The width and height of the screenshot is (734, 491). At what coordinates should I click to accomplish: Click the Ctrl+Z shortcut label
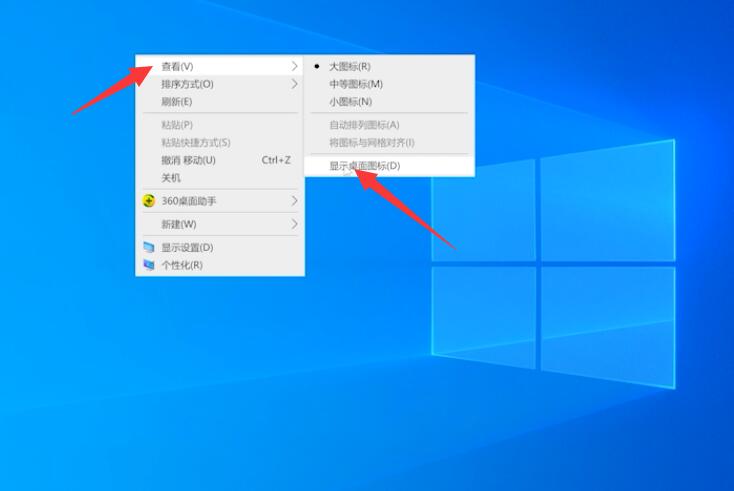276,160
